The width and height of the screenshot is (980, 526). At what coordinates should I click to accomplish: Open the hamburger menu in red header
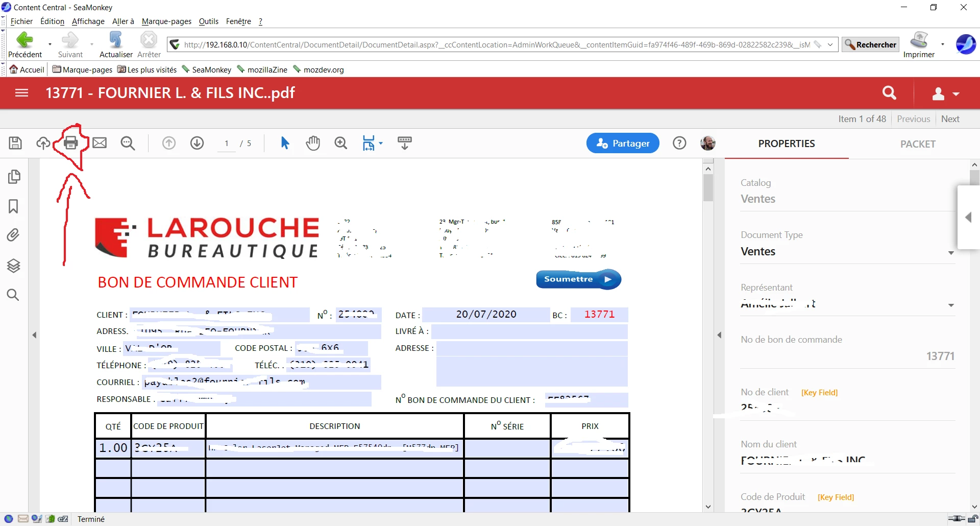[22, 93]
